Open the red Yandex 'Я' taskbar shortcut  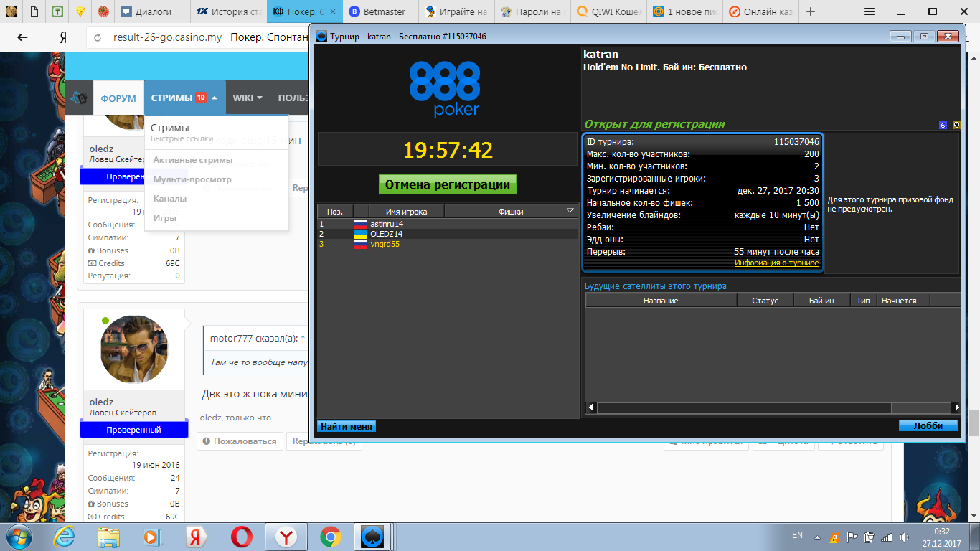197,537
